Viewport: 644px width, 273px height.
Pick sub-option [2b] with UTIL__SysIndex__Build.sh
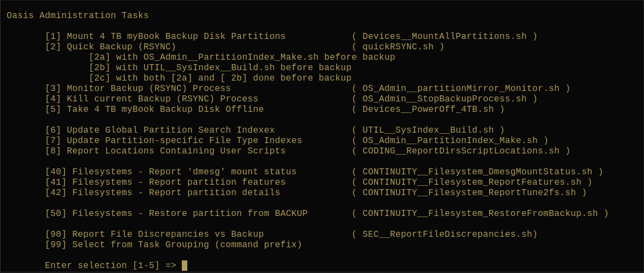coord(220,67)
